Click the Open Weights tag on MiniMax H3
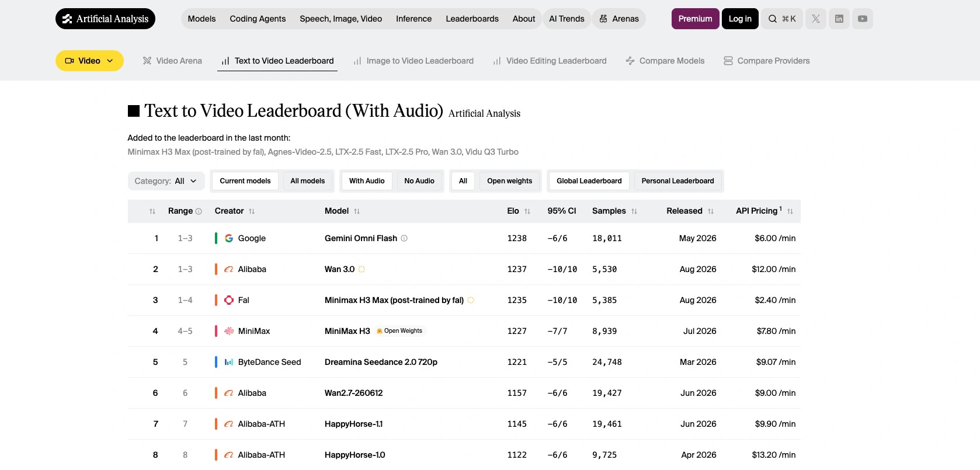980x470 pixels. tap(400, 331)
